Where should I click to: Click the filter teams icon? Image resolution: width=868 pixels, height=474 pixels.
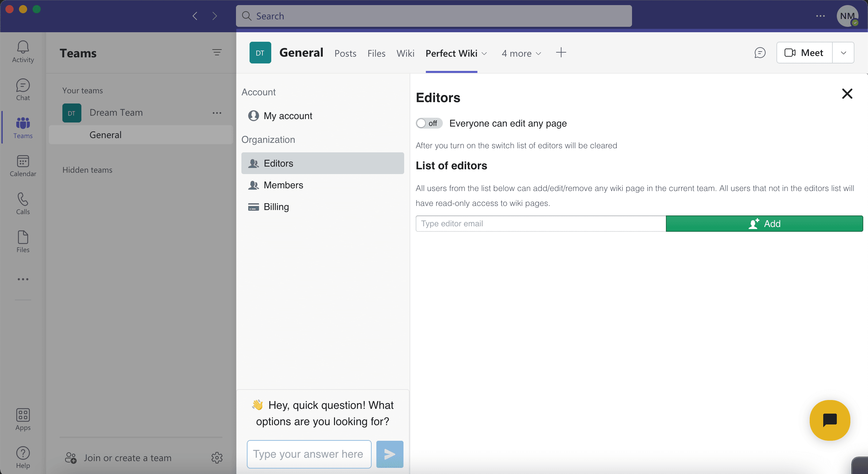pyautogui.click(x=217, y=52)
